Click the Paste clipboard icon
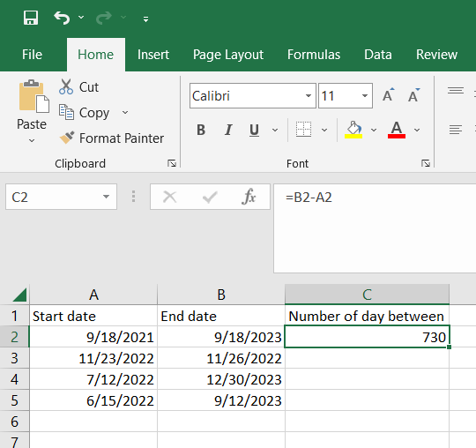 click(33, 96)
